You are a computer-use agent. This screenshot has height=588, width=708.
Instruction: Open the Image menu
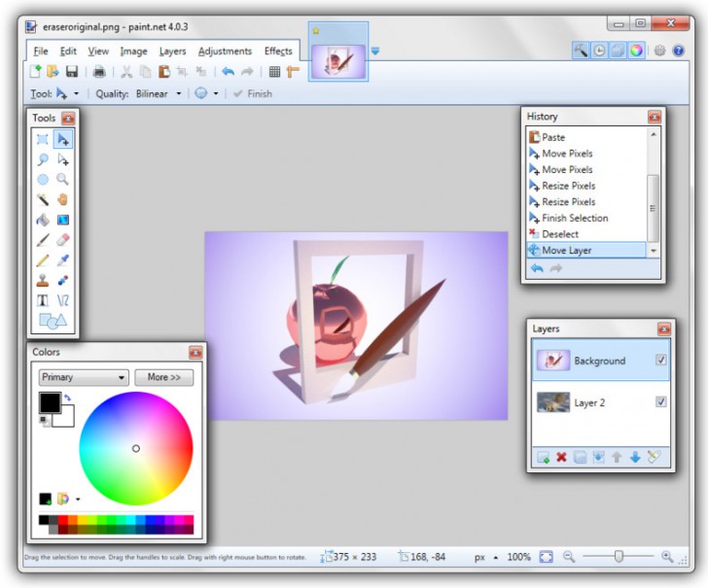pos(133,52)
